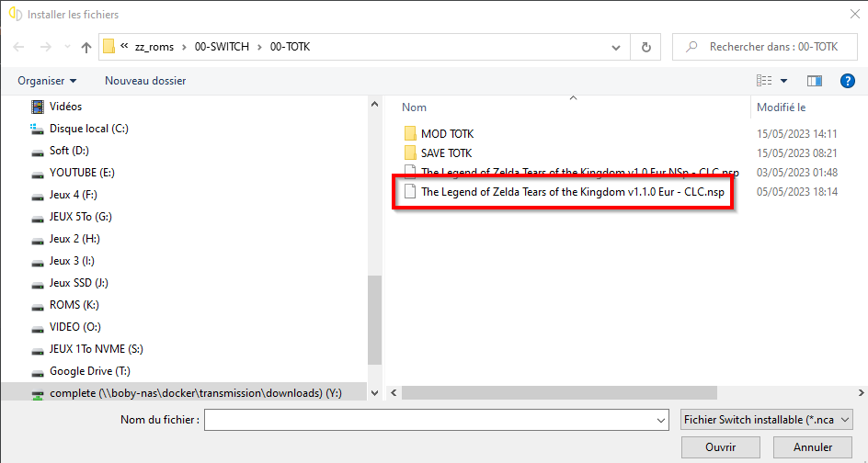
Task: Open the MOD TOTK folder
Action: pos(447,134)
